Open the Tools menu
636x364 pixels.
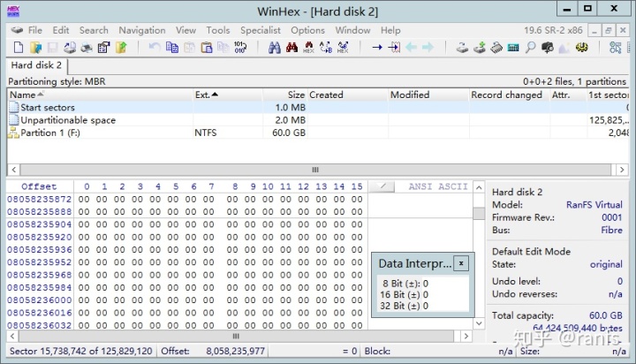218,30
